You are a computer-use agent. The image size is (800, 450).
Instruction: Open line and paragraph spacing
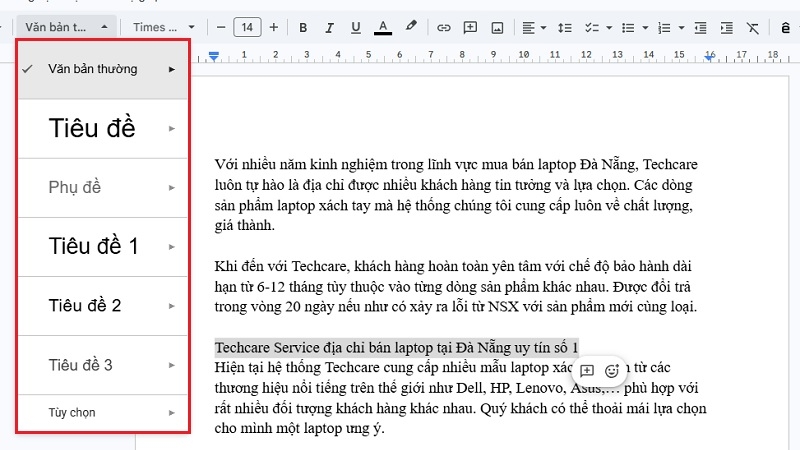tap(564, 28)
